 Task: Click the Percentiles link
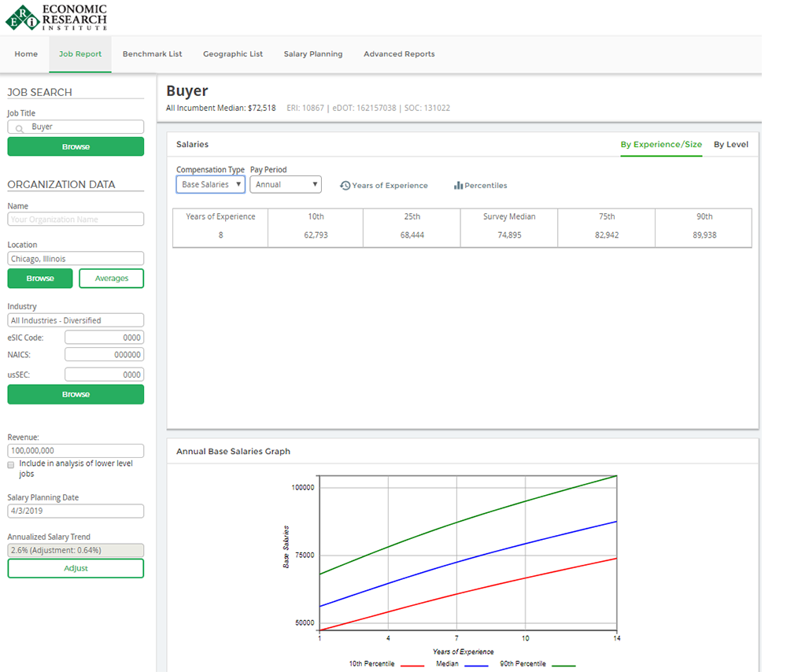(486, 186)
